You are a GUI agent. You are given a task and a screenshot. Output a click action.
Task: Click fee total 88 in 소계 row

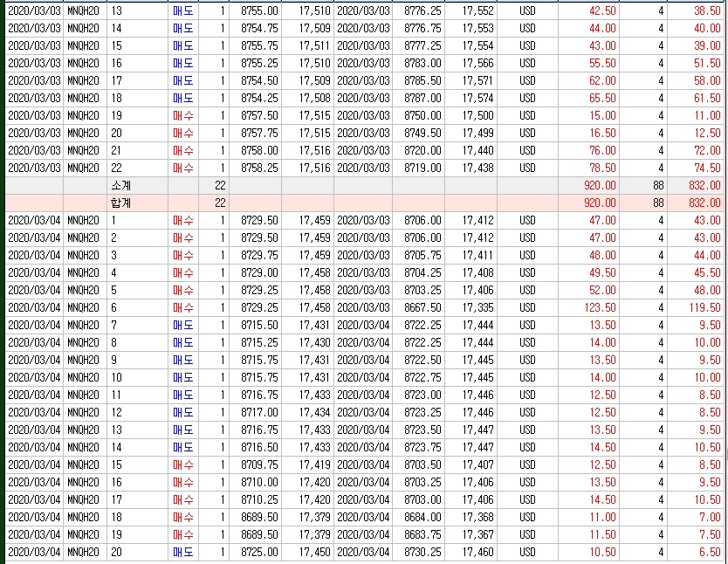[658, 186]
